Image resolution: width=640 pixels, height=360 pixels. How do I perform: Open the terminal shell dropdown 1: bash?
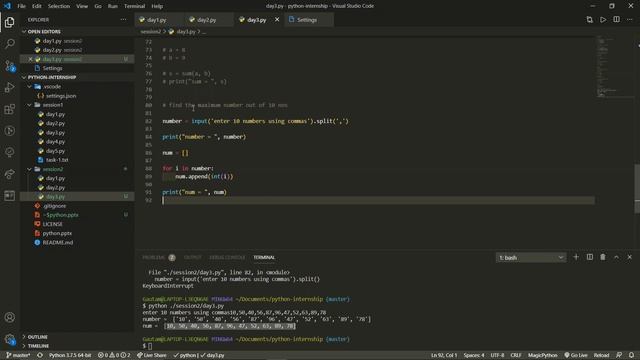pos(531,258)
